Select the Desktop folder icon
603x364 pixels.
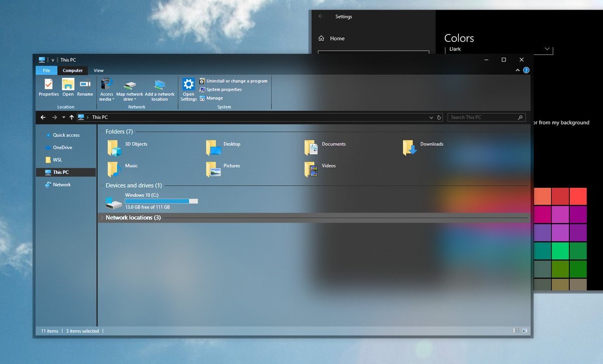pos(214,148)
